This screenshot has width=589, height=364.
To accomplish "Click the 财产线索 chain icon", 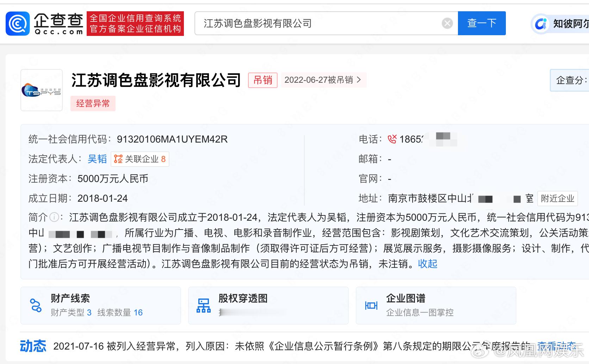I will 36,305.
